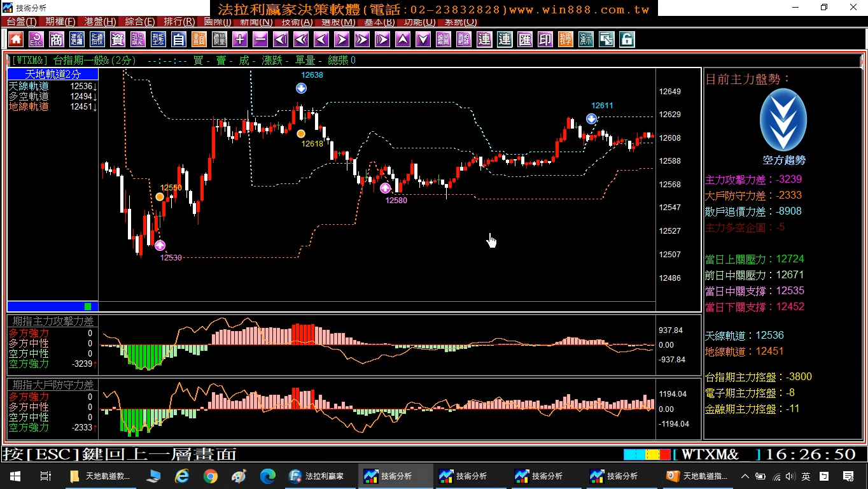Screen dimensions: 868x489
Task: Click the red home icon in toolbar
Action: point(16,39)
